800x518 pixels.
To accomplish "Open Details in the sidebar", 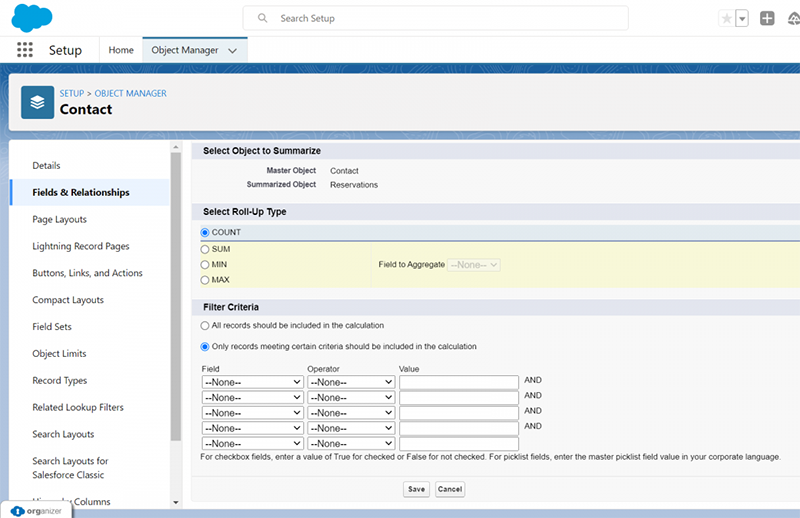I will 46,165.
